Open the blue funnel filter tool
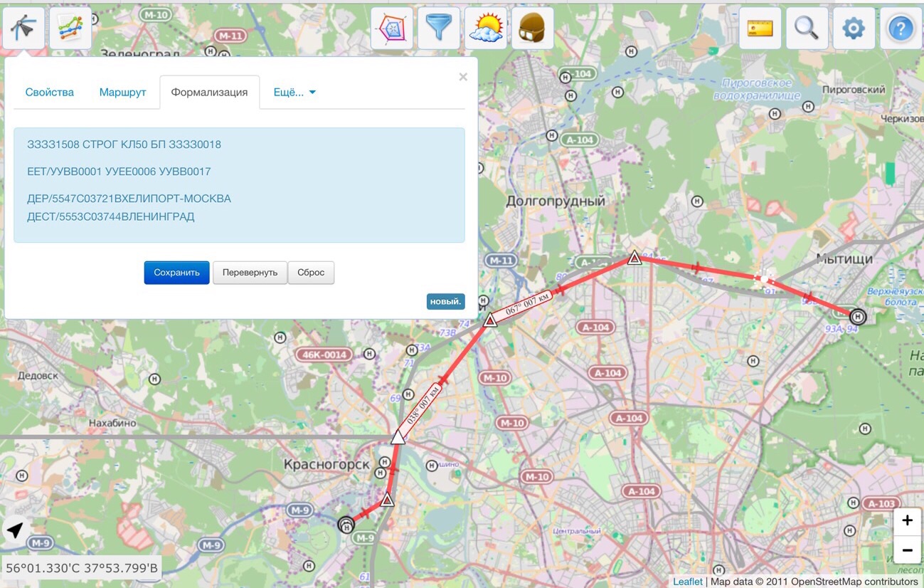 coord(439,28)
